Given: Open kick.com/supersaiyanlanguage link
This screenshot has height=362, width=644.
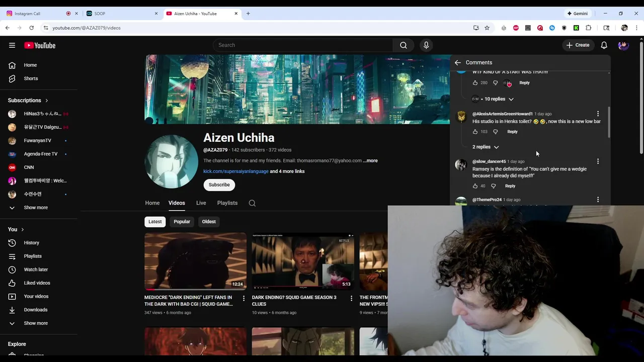Looking at the screenshot, I should click(236, 171).
